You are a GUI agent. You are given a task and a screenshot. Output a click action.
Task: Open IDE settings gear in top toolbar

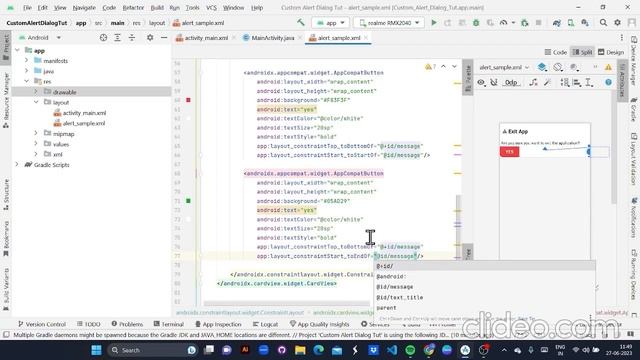pyautogui.click(x=617, y=23)
